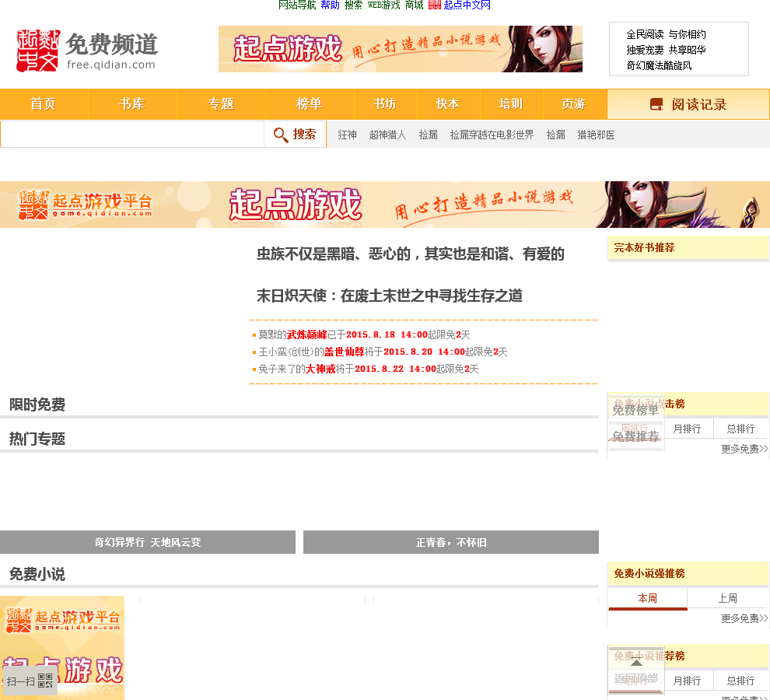Click the WEB游戏 top link

[x=384, y=5]
